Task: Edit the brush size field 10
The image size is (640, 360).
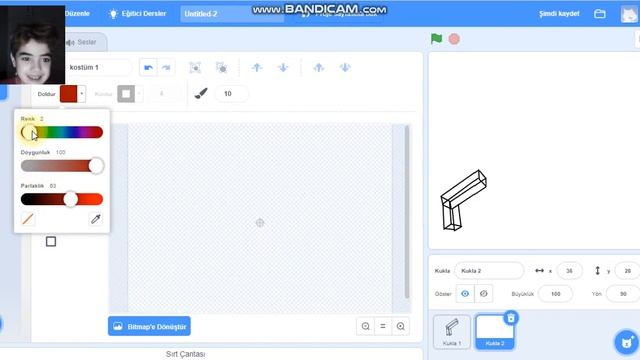Action: (231, 93)
